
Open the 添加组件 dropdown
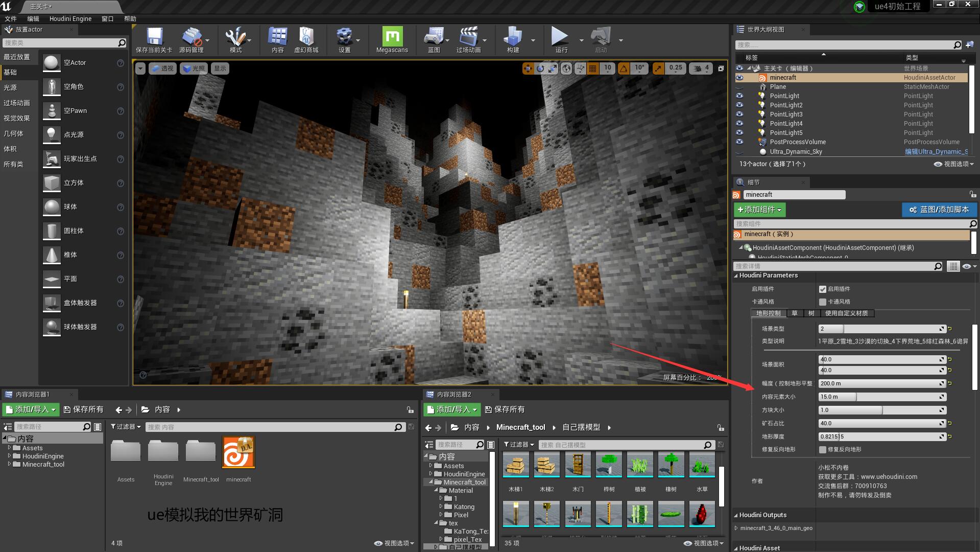(x=760, y=210)
